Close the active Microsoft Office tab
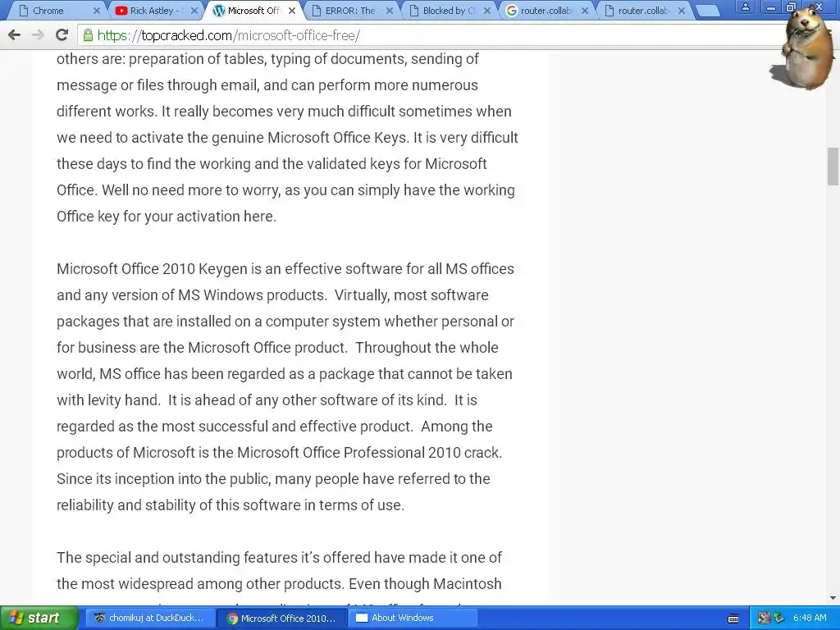840x630 pixels. click(292, 11)
